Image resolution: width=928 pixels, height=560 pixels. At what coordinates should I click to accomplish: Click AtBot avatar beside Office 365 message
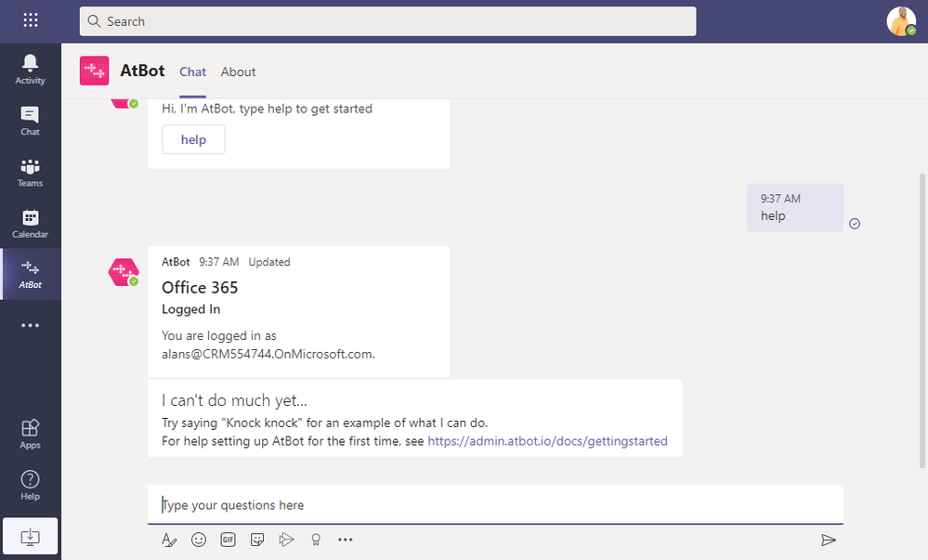pos(124,272)
